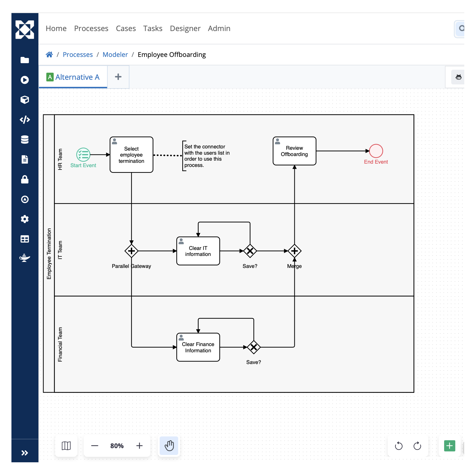
Task: Open the Designer menu
Action: 185,28
